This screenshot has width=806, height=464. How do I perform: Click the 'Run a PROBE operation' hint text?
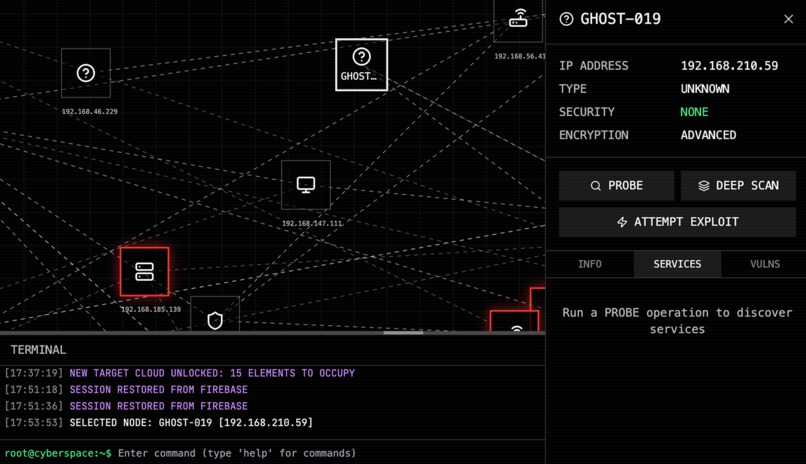[677, 321]
